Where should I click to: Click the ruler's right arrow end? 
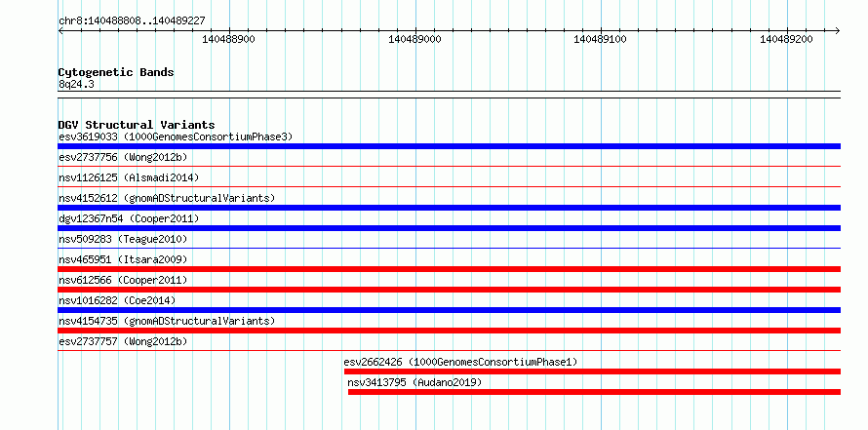click(x=838, y=30)
